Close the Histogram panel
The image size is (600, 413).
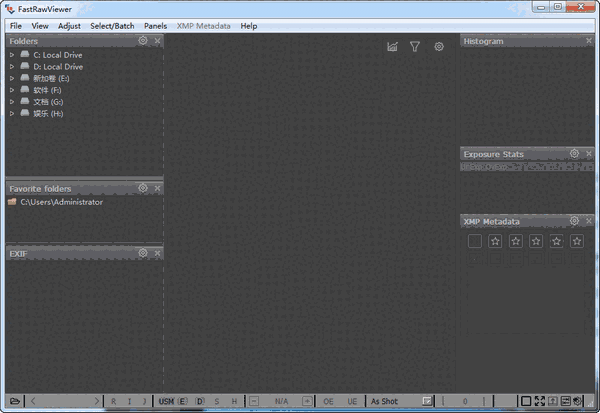590,41
